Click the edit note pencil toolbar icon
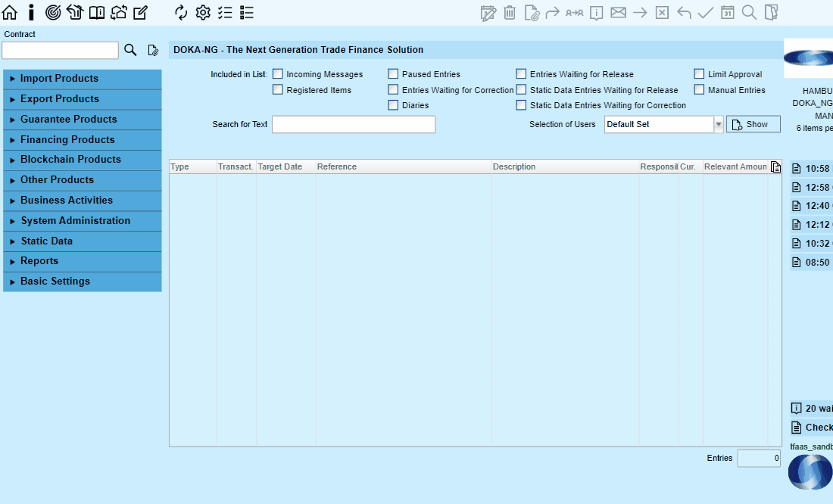The height and width of the screenshot is (504, 833). coord(140,12)
